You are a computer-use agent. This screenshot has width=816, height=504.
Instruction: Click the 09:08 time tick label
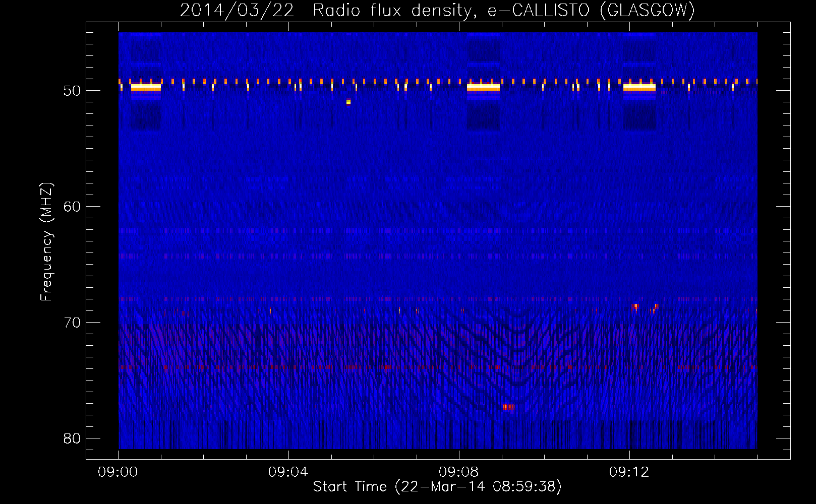pos(458,472)
